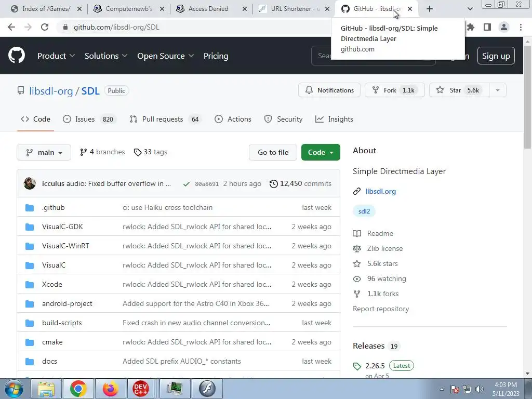Reload the page with refresh icon

(45, 27)
